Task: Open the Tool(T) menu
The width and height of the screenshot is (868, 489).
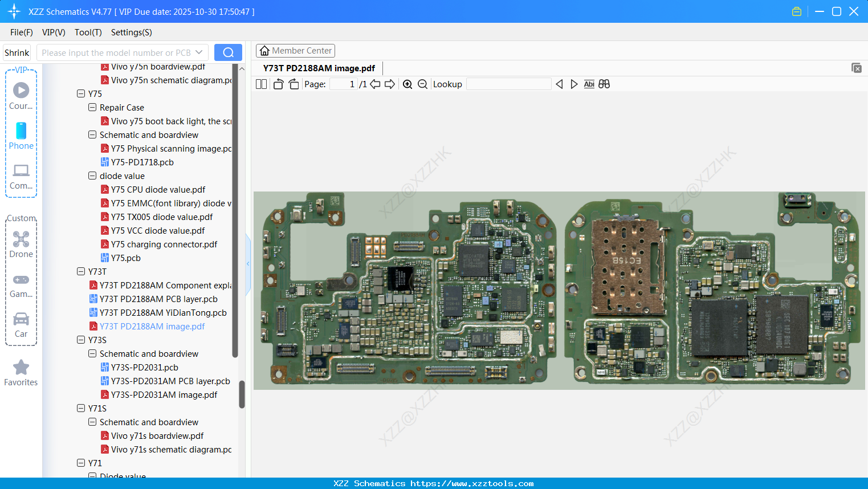Action: tap(88, 32)
